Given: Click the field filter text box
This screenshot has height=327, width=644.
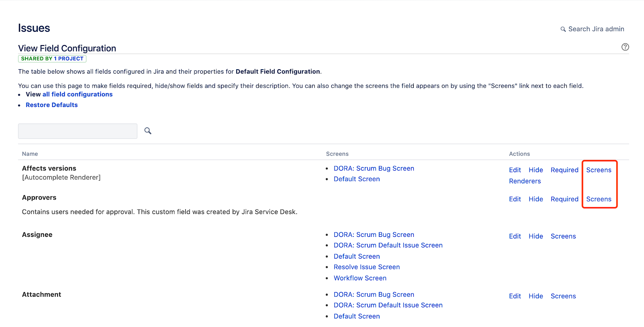Looking at the screenshot, I should (78, 131).
